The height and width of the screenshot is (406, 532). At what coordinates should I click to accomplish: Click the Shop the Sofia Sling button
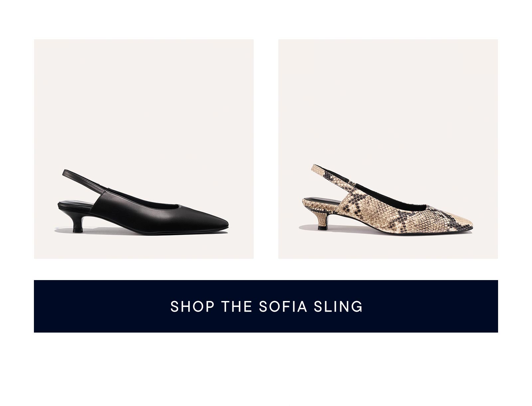click(266, 306)
